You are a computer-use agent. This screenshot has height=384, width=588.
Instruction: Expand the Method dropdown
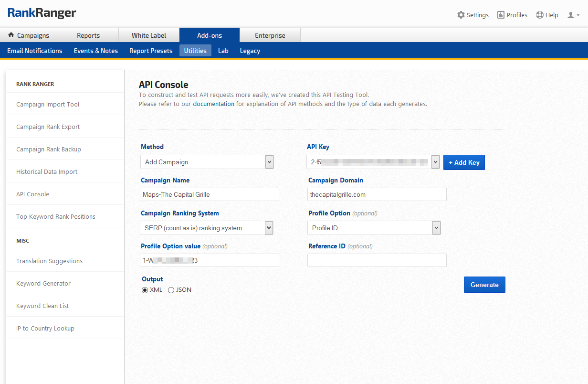point(269,162)
